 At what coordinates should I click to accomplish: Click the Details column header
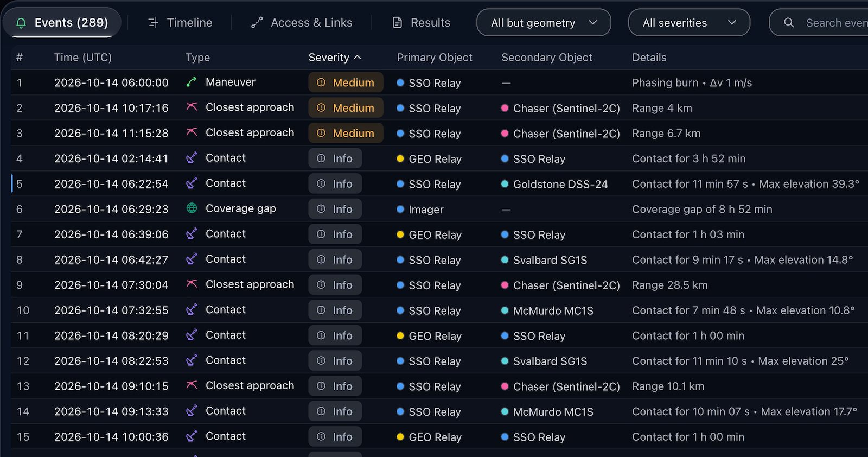[649, 58]
